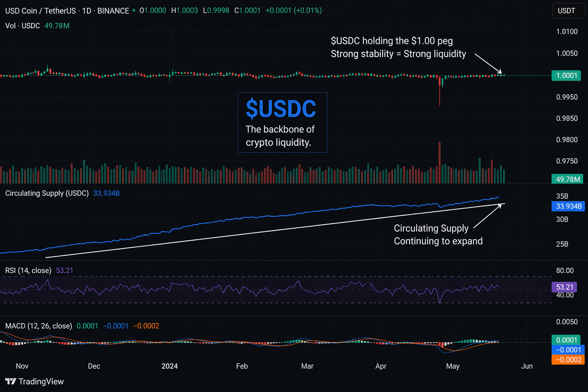Click the orange −0.0002 MACD legend value
The image size is (588, 392).
(x=146, y=326)
